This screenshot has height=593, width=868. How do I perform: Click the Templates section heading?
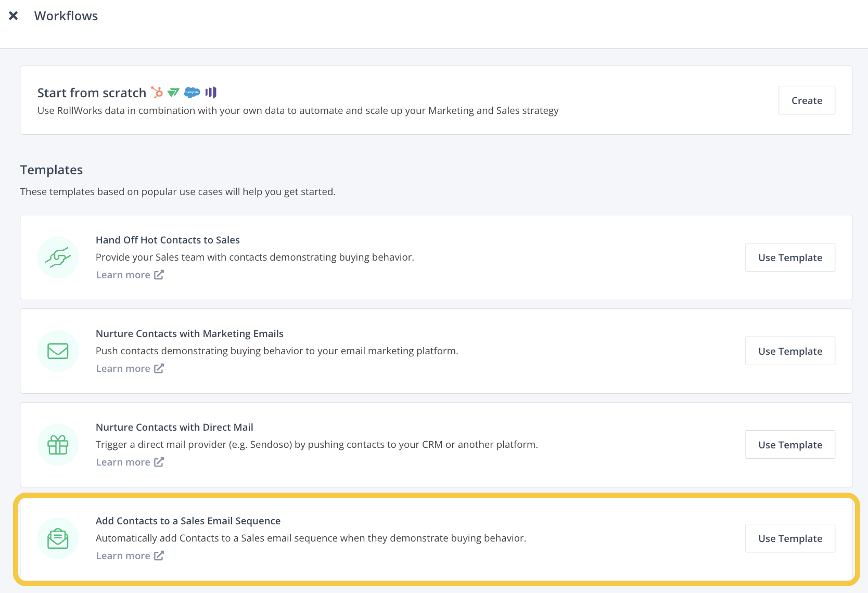coord(52,170)
